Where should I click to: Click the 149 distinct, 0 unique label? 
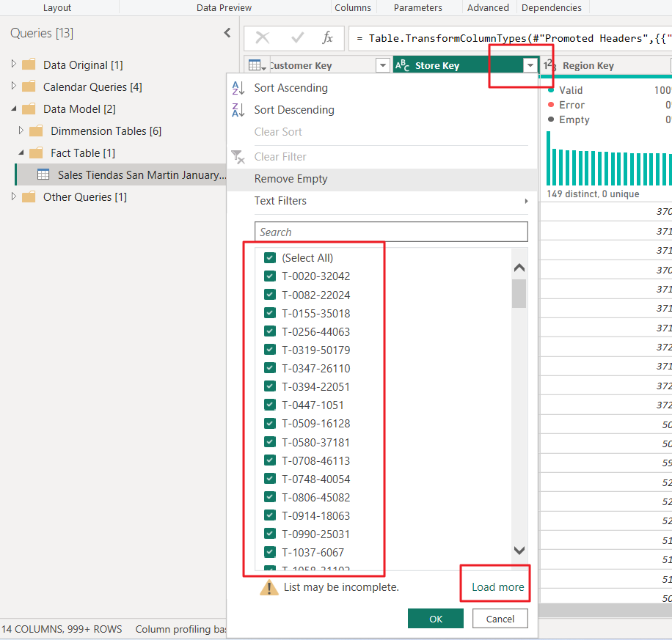(593, 194)
